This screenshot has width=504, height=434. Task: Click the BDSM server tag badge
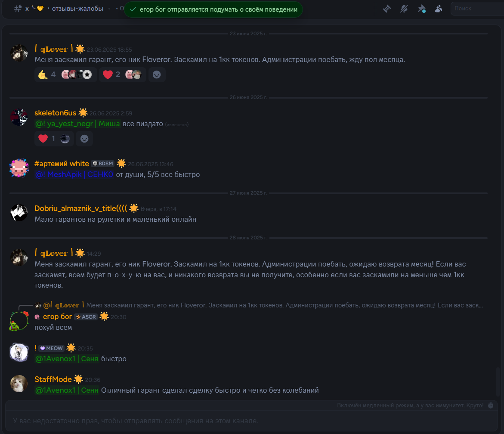103,164
